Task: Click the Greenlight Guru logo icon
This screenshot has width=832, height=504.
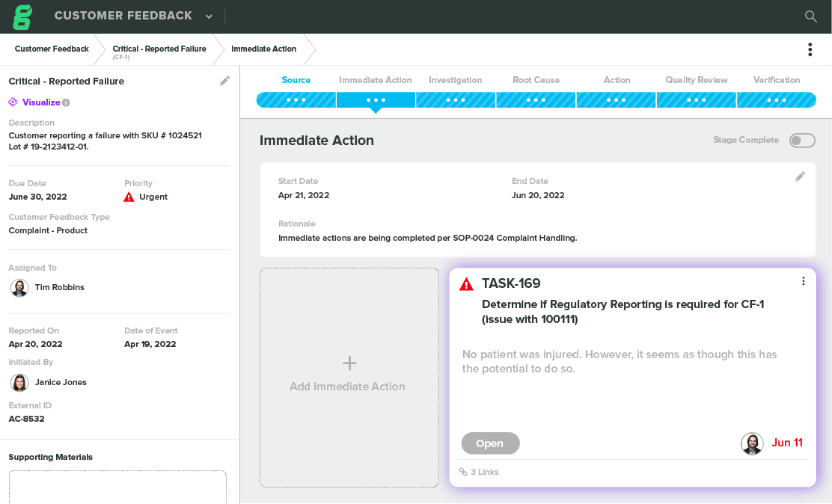Action: (x=22, y=16)
